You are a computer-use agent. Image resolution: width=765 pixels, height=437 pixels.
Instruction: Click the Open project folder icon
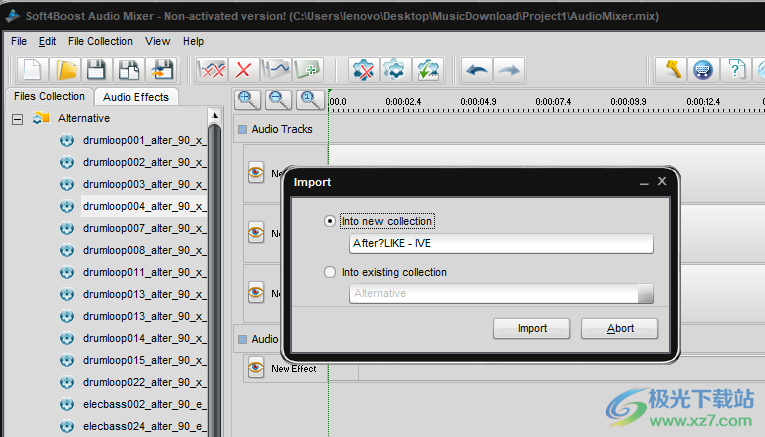coord(66,69)
